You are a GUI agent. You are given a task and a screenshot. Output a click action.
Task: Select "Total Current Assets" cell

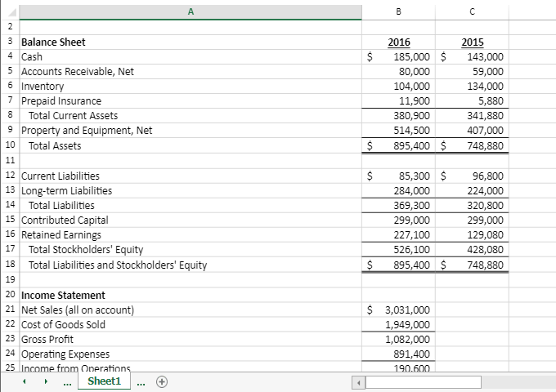(191, 116)
